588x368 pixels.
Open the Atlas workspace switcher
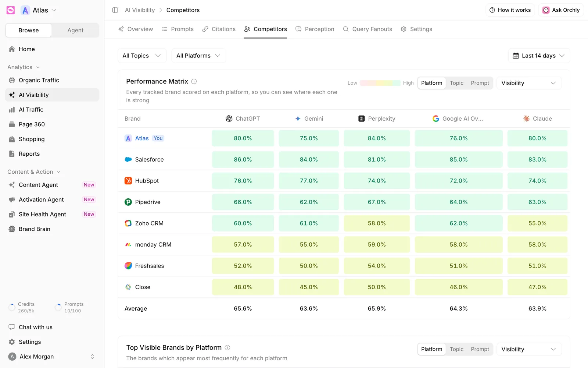(x=39, y=10)
